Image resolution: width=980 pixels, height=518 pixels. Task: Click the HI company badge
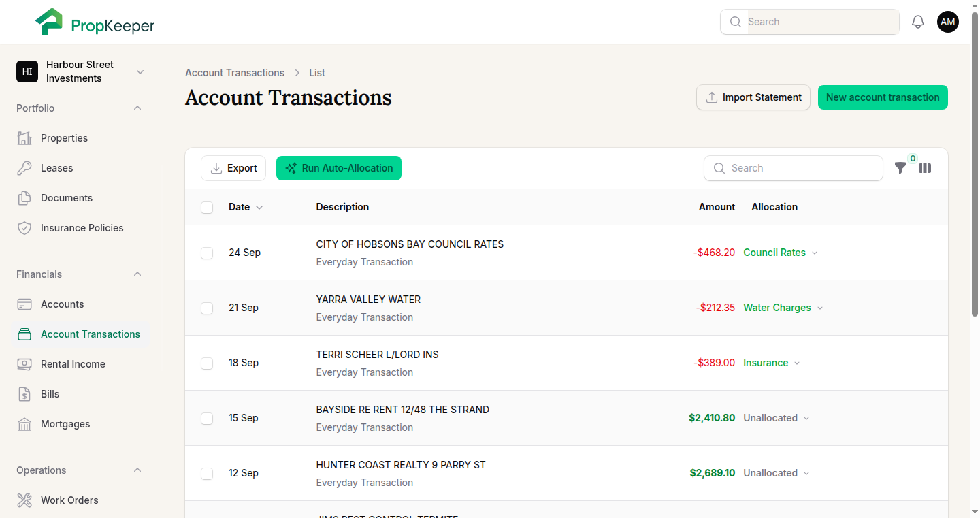(x=27, y=71)
